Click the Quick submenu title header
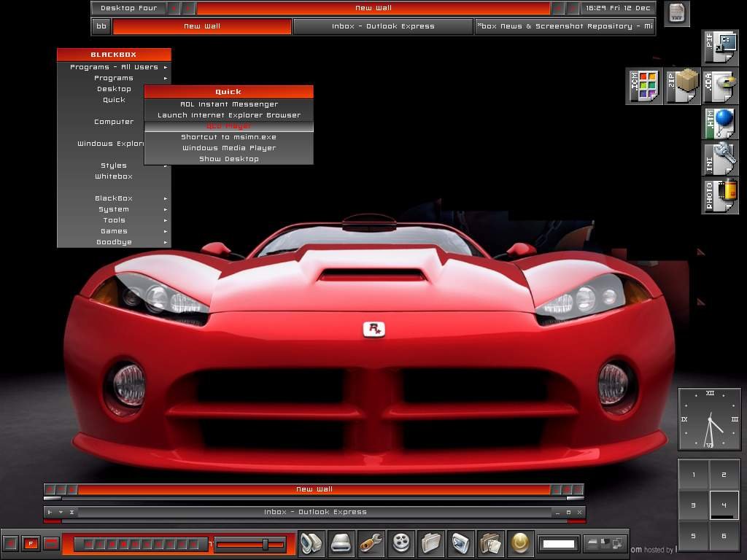The image size is (747, 560). (x=228, y=92)
